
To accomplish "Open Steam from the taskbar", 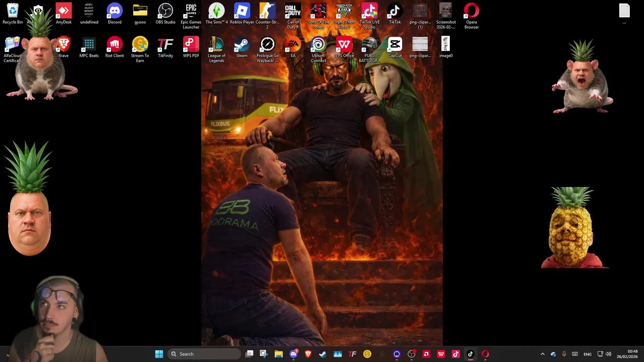I will [323, 354].
